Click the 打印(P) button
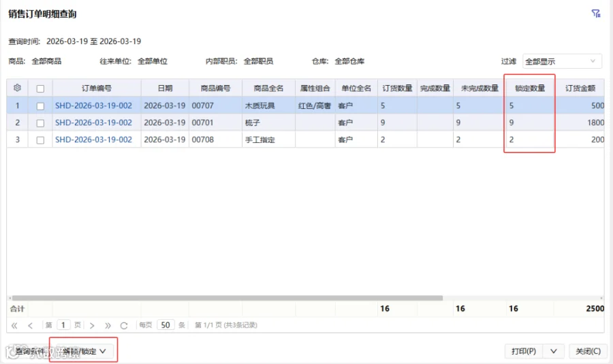 (x=524, y=351)
